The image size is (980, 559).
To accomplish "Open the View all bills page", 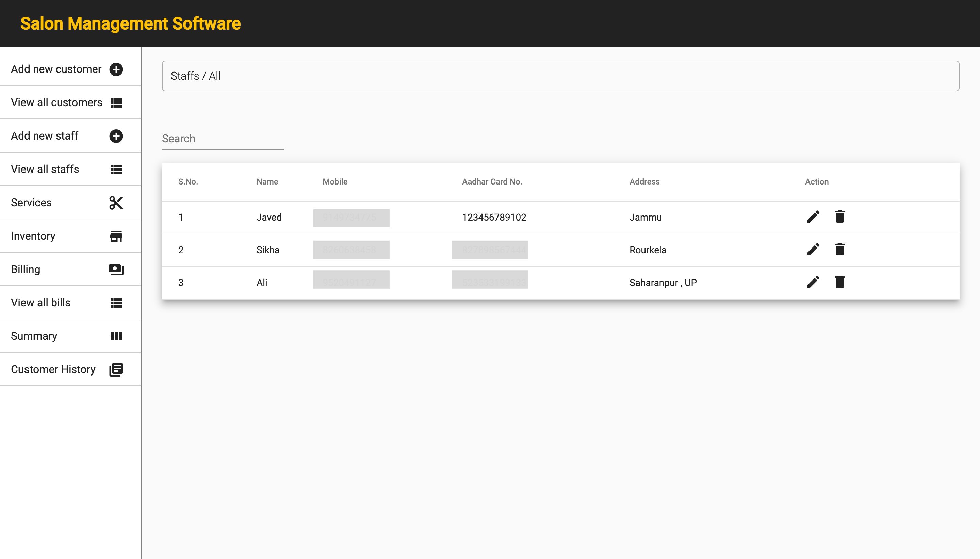I will tap(41, 303).
